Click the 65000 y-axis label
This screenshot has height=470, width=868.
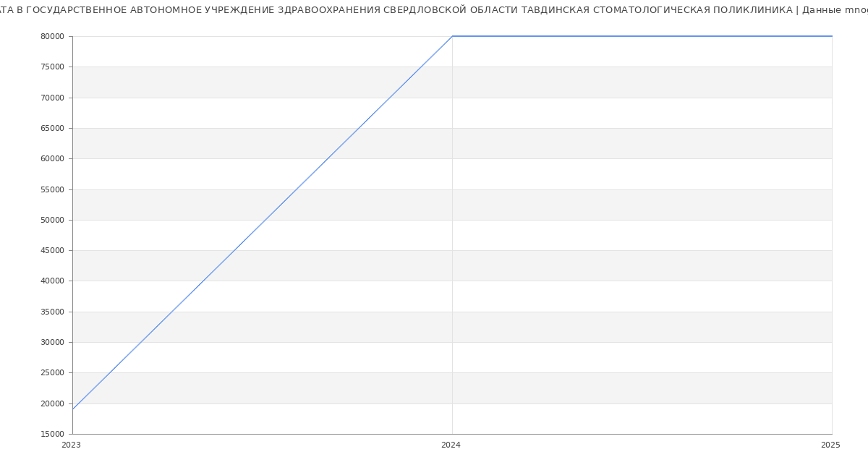(52, 128)
